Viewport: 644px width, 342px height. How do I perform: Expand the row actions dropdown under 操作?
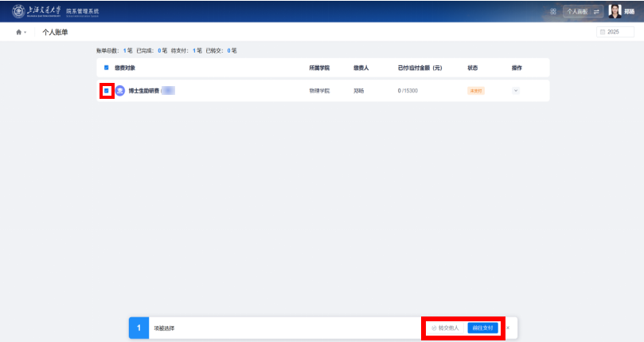(516, 91)
